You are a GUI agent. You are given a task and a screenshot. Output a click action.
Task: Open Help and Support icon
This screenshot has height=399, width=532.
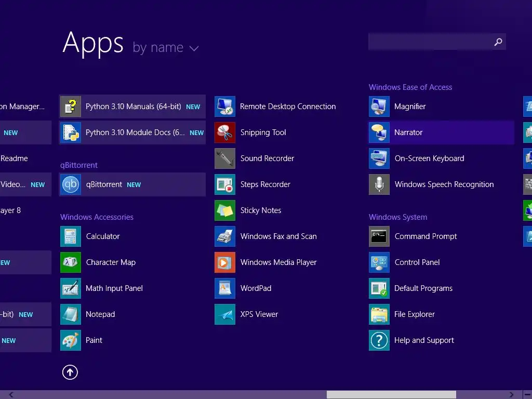379,340
